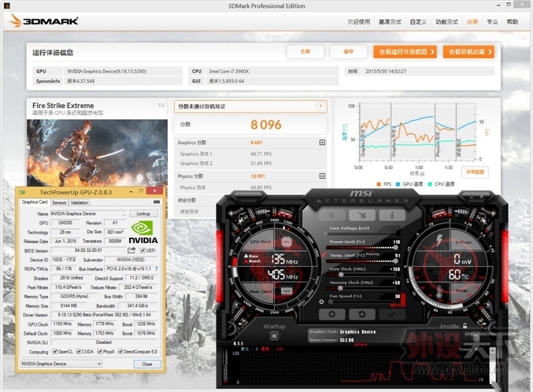This screenshot has width=533, height=392.
Task: Click the BIOS share/export icon in GPU-Z
Action: (x=131, y=250)
